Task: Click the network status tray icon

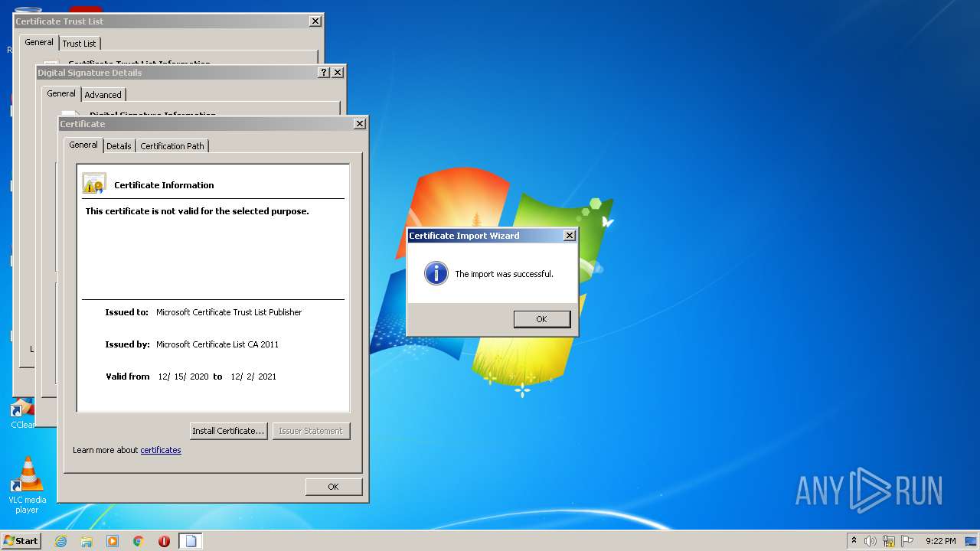Action: pos(889,541)
